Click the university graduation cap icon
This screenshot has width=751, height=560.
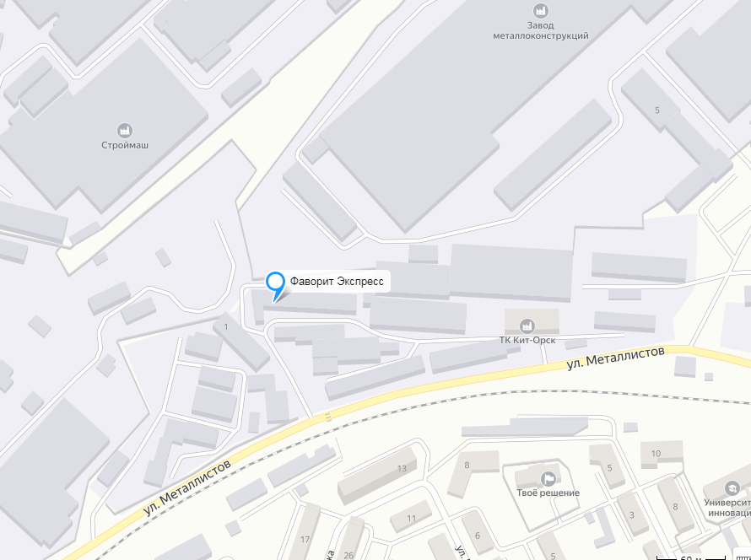(732, 488)
